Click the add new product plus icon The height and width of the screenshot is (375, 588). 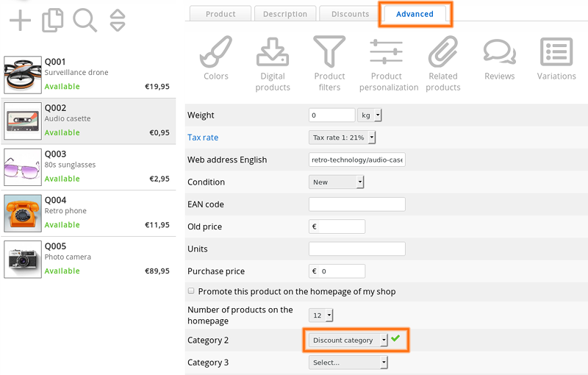pyautogui.click(x=20, y=21)
